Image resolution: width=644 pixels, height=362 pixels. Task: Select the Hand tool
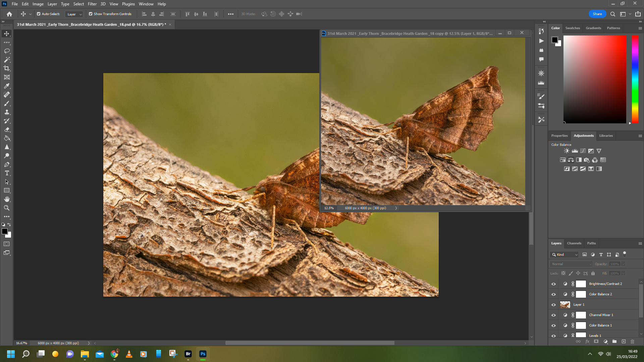(7, 199)
